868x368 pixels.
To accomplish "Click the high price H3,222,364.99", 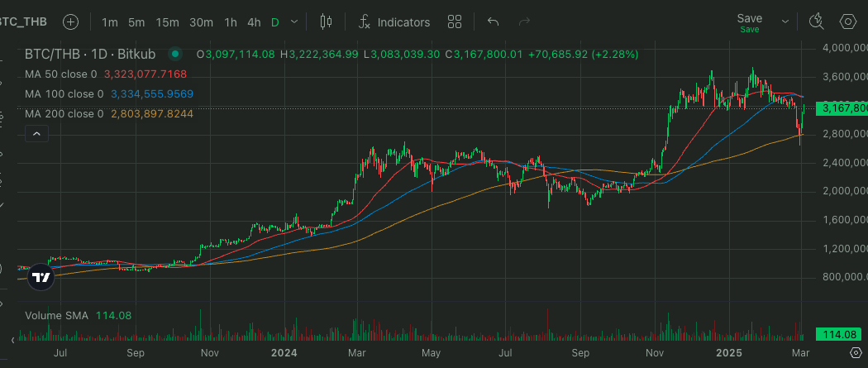I will 319,55.
